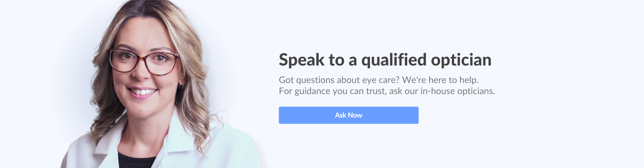Click the optician's smile
Viewport: 644px width, 168px height.
click(x=143, y=92)
